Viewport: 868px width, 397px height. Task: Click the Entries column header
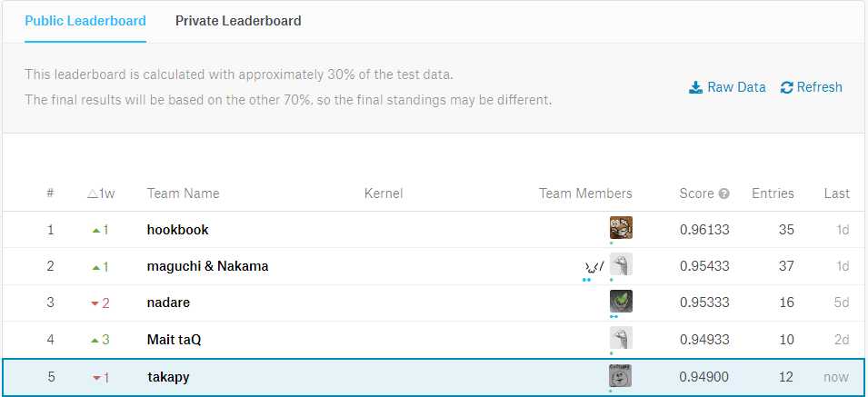click(773, 194)
